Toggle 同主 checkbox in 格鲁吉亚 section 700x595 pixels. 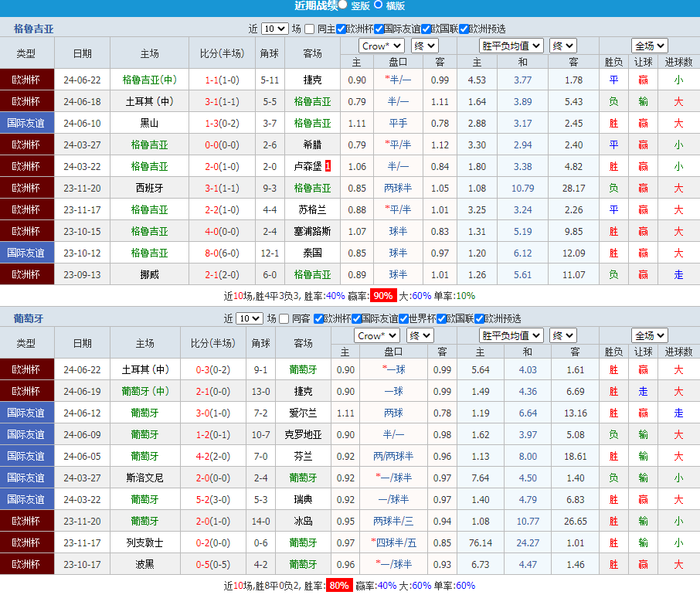coord(310,29)
